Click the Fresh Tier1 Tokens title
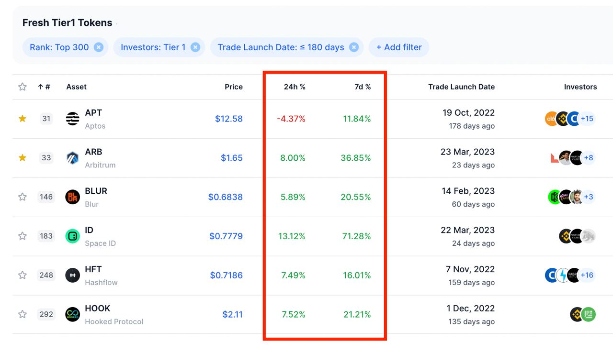Screen dimensions: 613x364 pyautogui.click(x=68, y=22)
